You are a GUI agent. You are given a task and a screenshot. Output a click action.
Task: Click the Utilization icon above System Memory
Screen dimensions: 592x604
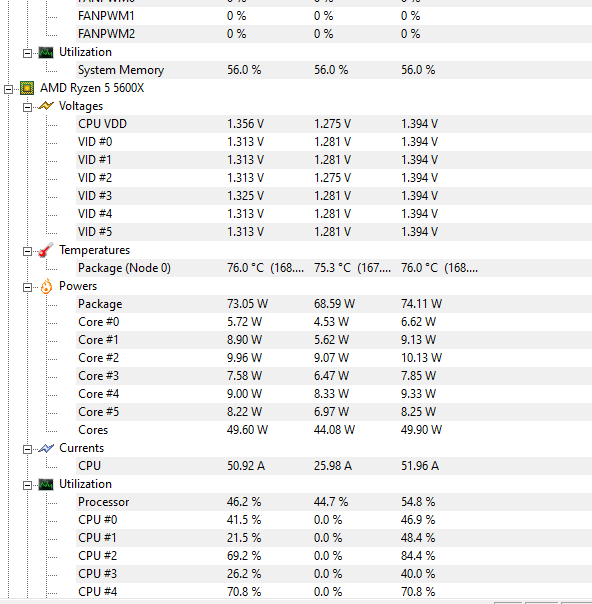coord(46,52)
